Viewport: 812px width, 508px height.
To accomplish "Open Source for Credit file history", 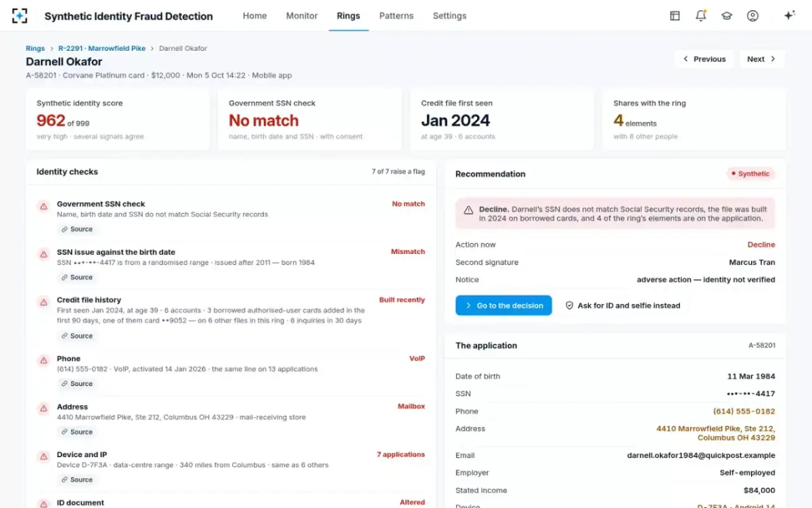I will tap(76, 336).
